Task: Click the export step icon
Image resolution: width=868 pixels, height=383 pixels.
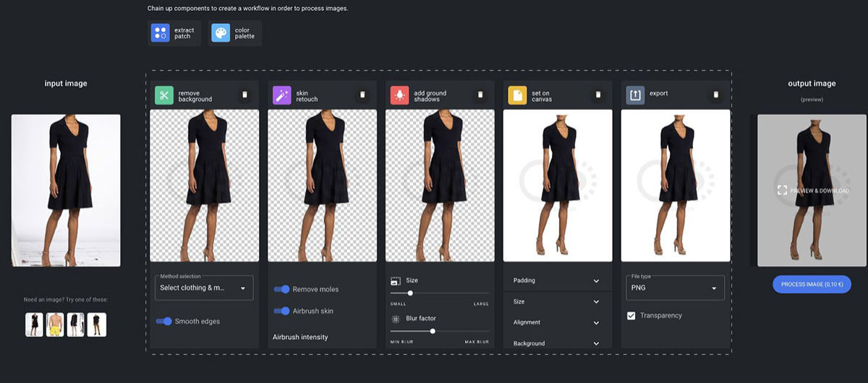Action: [x=635, y=95]
